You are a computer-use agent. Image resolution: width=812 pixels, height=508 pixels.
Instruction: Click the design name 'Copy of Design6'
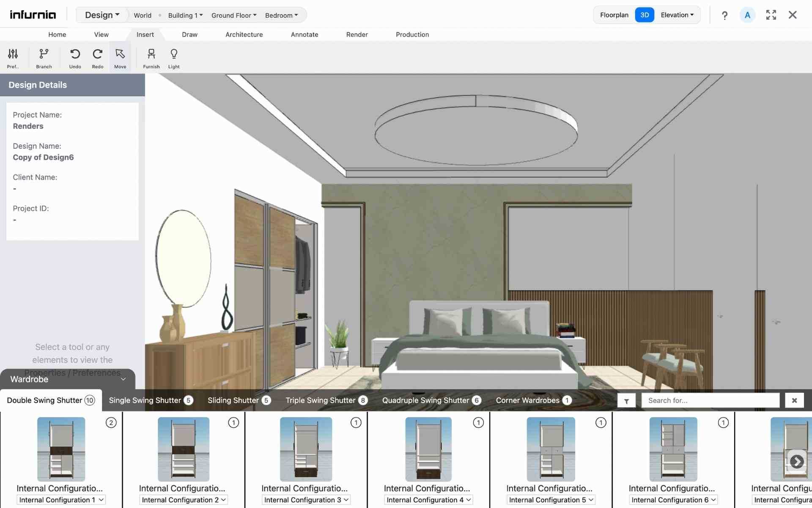(43, 157)
